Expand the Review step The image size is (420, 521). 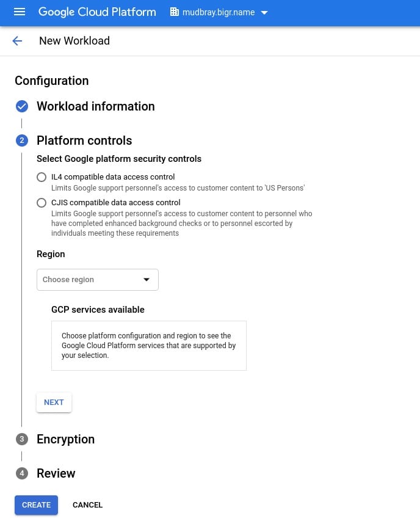click(56, 474)
